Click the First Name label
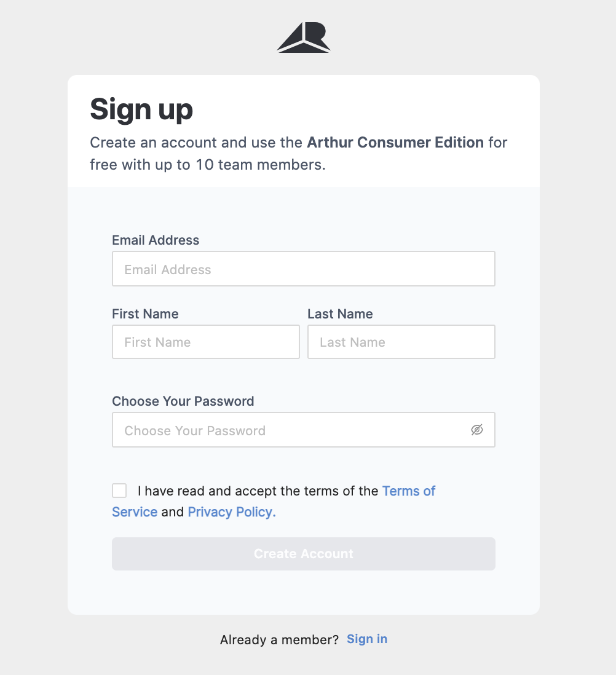 pyautogui.click(x=145, y=314)
